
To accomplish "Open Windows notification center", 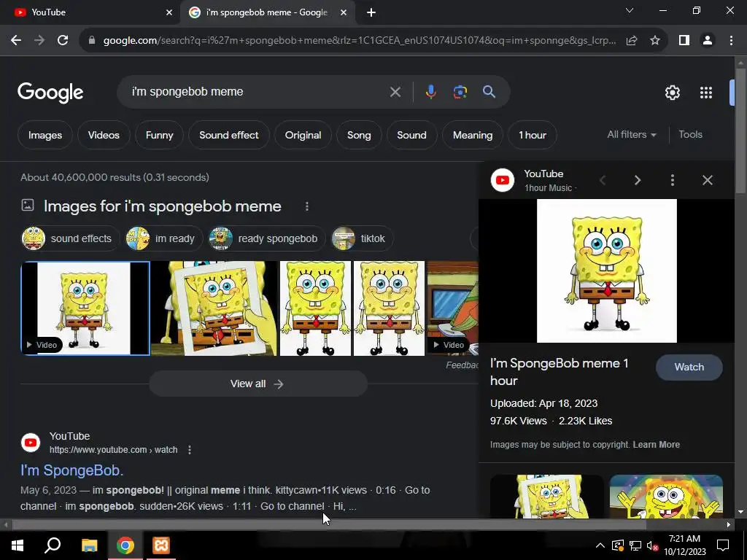I will pyautogui.click(x=723, y=545).
